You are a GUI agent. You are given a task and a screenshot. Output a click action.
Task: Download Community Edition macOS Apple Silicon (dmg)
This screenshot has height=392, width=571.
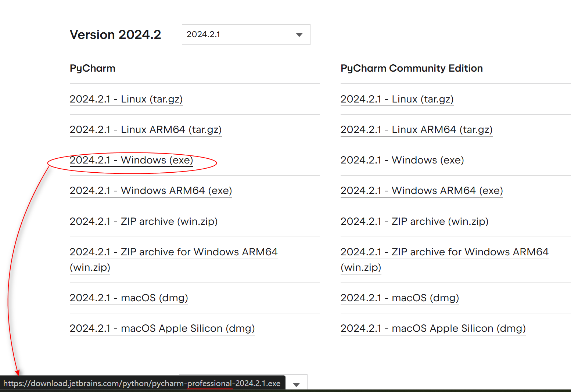click(x=433, y=328)
